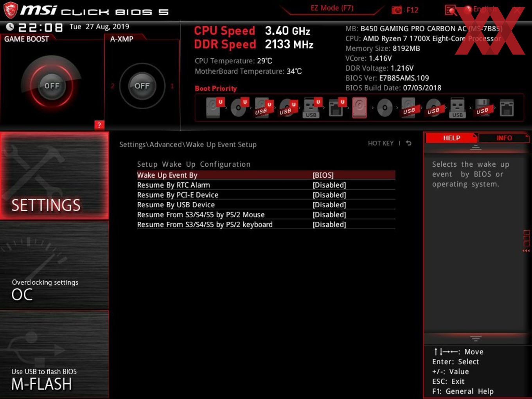Click the 22:08 clock time
Screen dimensions: 532x399
40,27
